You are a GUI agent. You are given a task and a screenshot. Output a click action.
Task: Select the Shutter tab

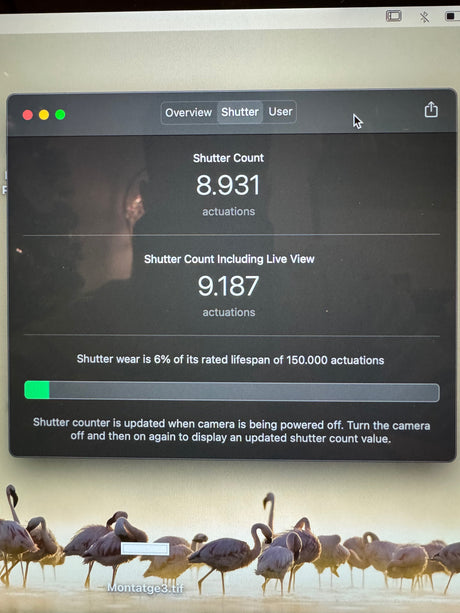click(240, 112)
